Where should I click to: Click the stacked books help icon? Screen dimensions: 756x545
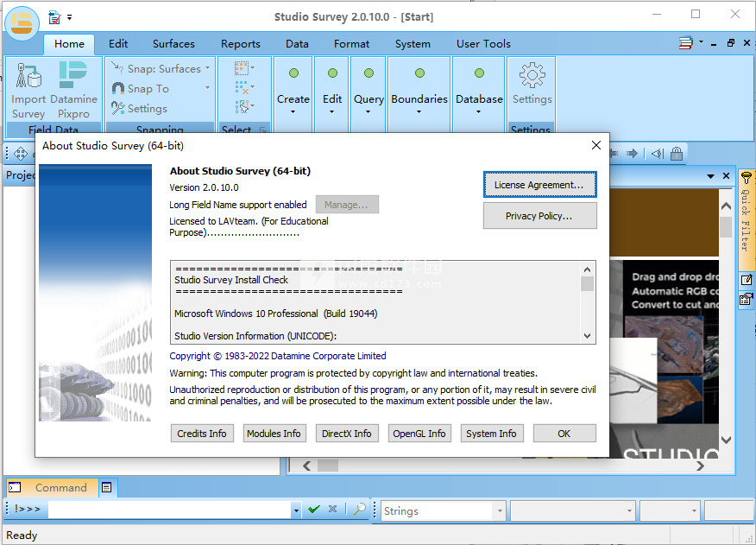pos(686,43)
